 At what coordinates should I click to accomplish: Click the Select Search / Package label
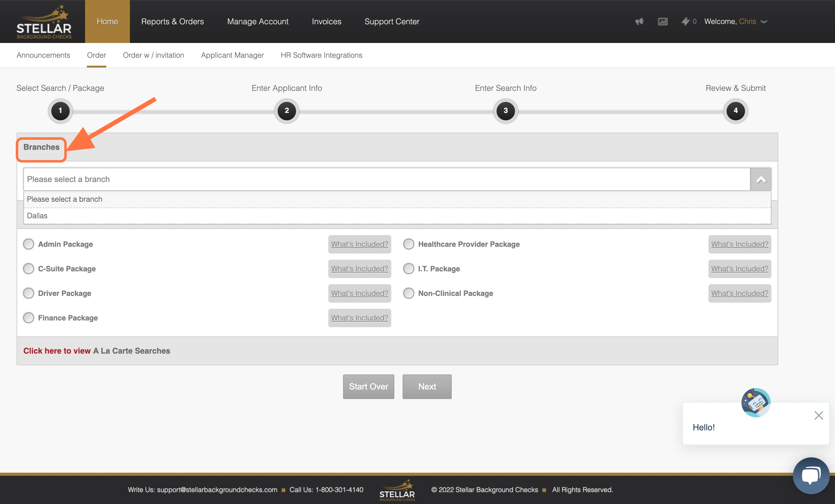pos(60,88)
